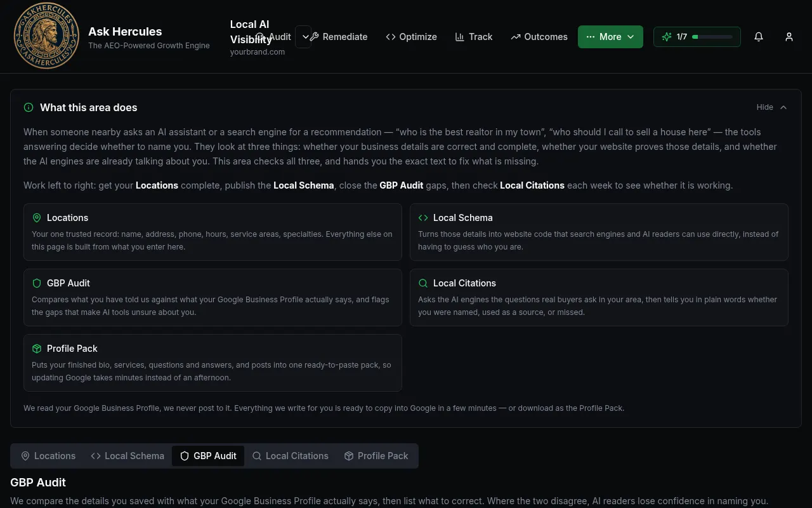Screen dimensions: 812x508
Task: Click the box icon on Profile Pack card
Action: coord(37,349)
